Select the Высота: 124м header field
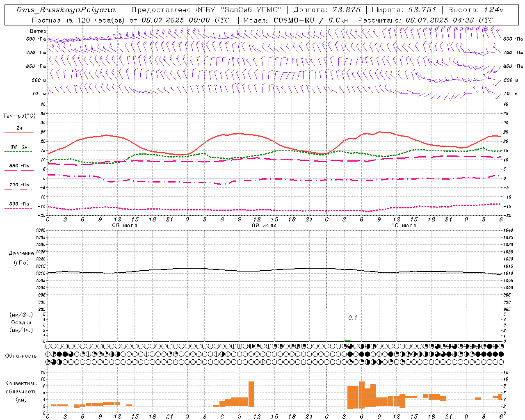Screen dimensions: 525x420 pyautogui.click(x=476, y=10)
